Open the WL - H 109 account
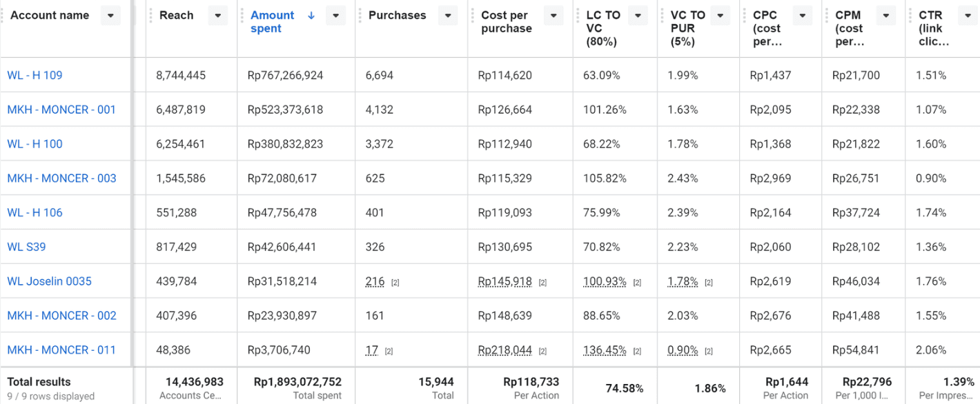Screen dimensions: 980x404 [35, 75]
